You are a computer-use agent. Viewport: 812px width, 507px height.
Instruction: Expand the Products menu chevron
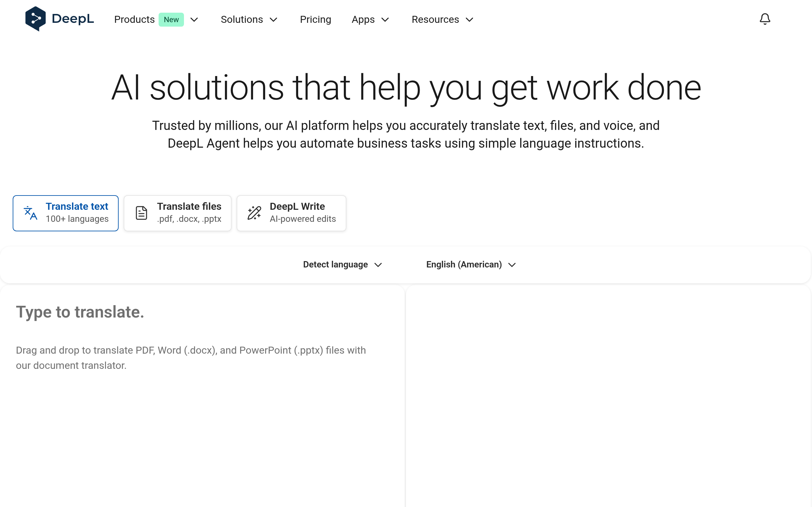194,20
